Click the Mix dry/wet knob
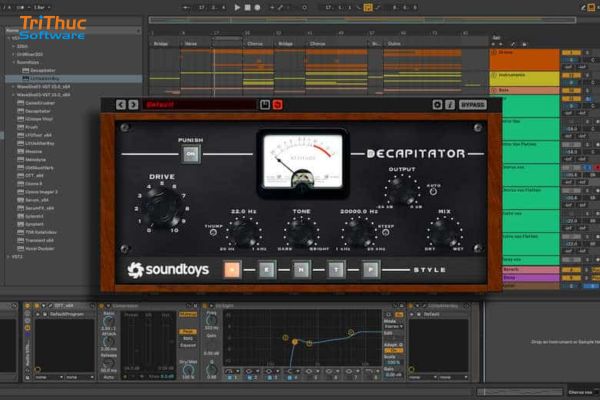The height and width of the screenshot is (400, 600). 445,232
